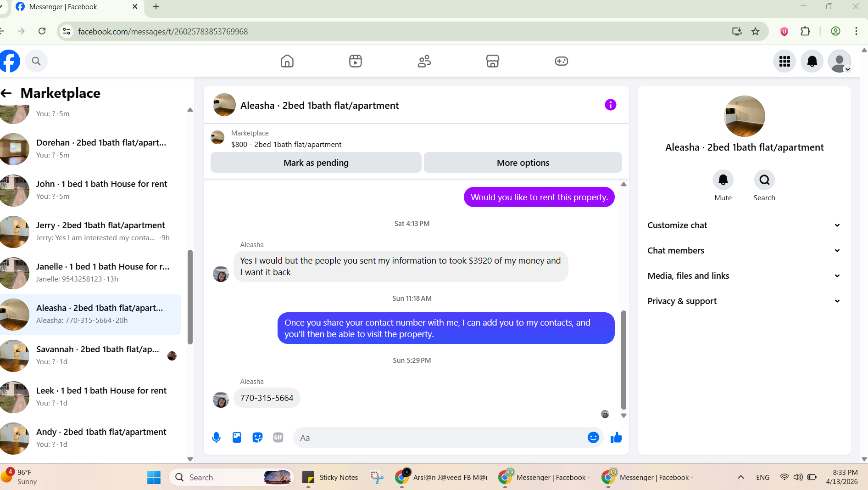The height and width of the screenshot is (490, 868).
Task: Open Leek 1 bed 1 bath conversation
Action: [90, 397]
